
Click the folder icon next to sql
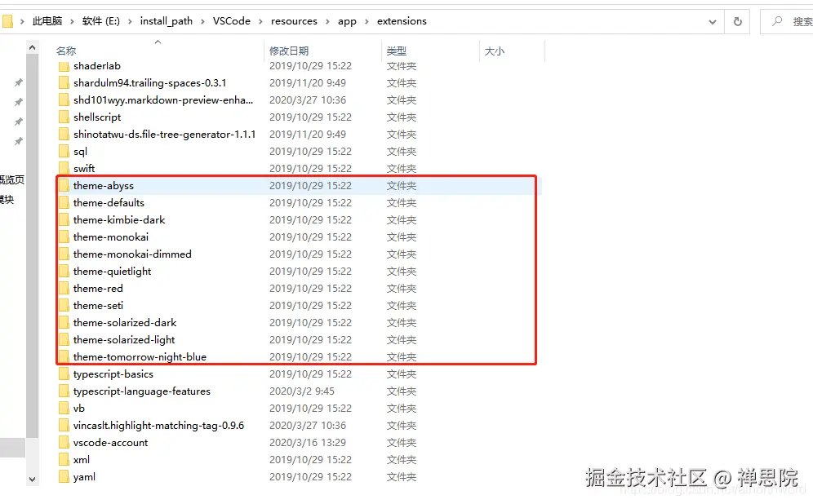tap(65, 151)
